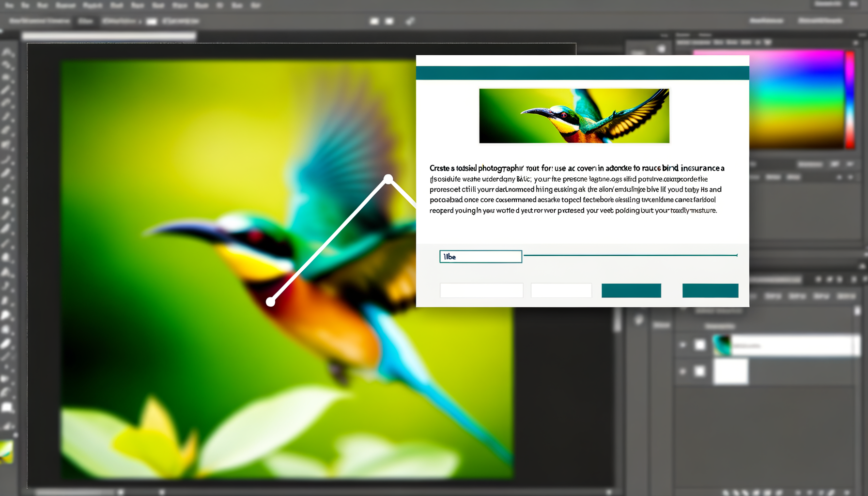Click the circular icon left of the layers list

tap(639, 320)
